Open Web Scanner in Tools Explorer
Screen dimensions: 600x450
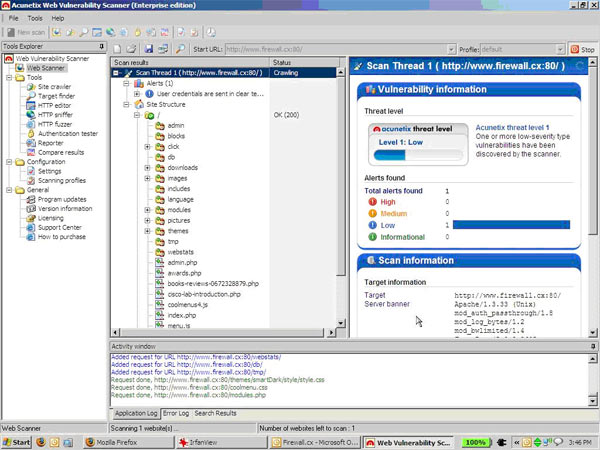pos(46,68)
